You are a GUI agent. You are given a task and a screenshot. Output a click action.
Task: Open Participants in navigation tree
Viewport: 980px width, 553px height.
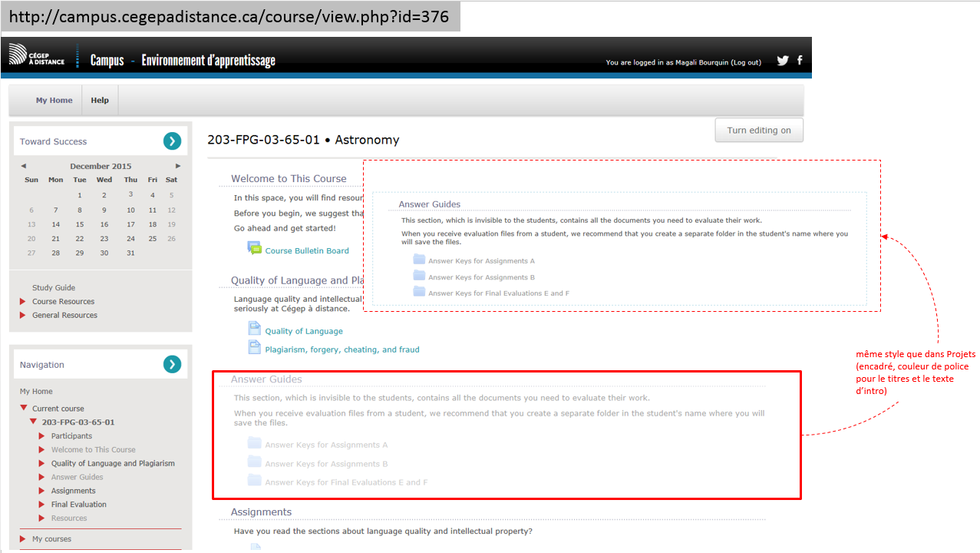pyautogui.click(x=71, y=436)
